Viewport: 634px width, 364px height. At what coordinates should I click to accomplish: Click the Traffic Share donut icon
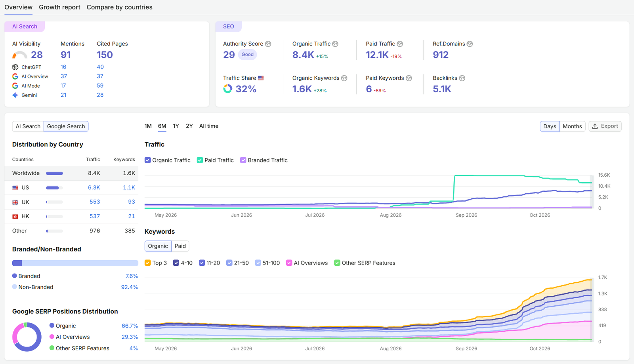click(x=227, y=89)
